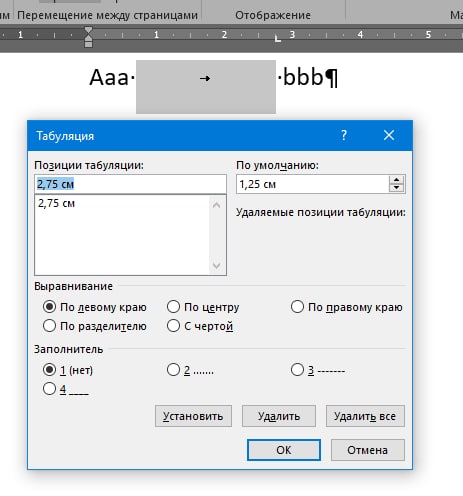This screenshot has height=496, width=463.
Task: Click the 'Удалить все' button
Action: pyautogui.click(x=365, y=416)
